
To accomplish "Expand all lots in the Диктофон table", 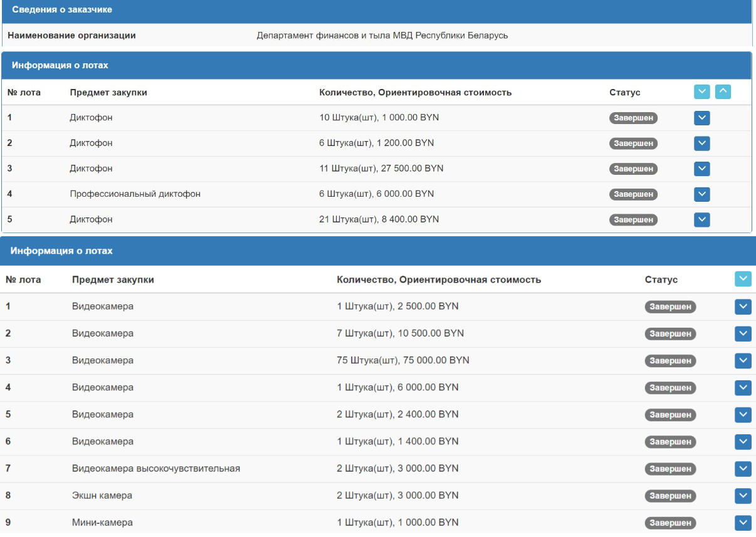I will (x=701, y=92).
